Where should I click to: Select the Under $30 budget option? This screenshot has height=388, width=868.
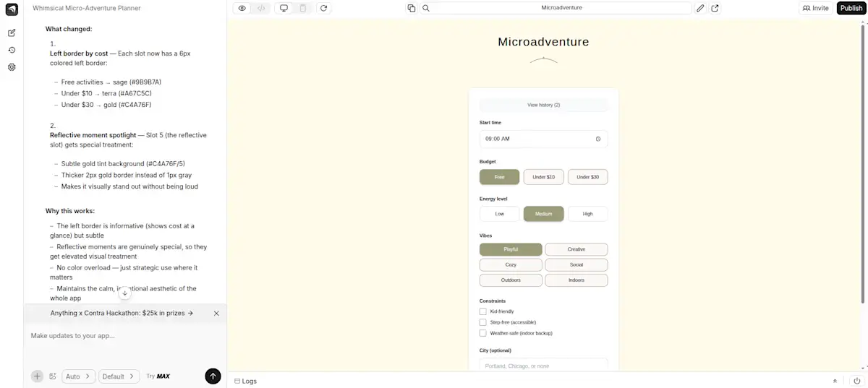point(587,177)
